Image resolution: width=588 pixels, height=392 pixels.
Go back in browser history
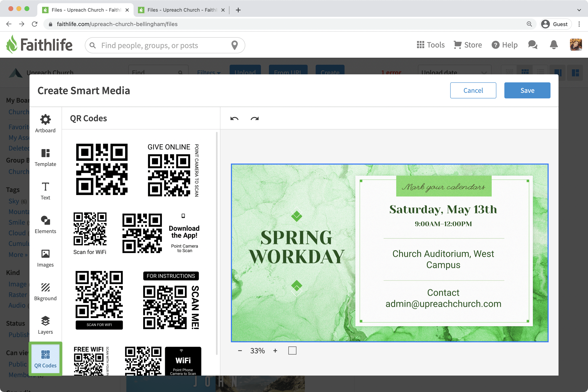click(9, 24)
